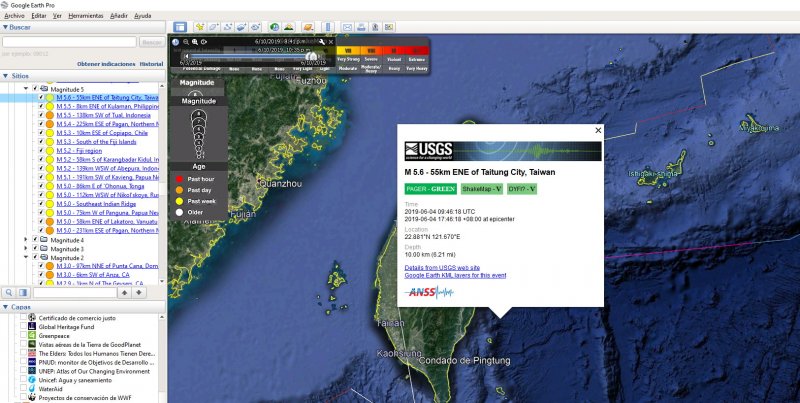
Task: Click the Greenpeace layer icon
Action: pos(32,336)
